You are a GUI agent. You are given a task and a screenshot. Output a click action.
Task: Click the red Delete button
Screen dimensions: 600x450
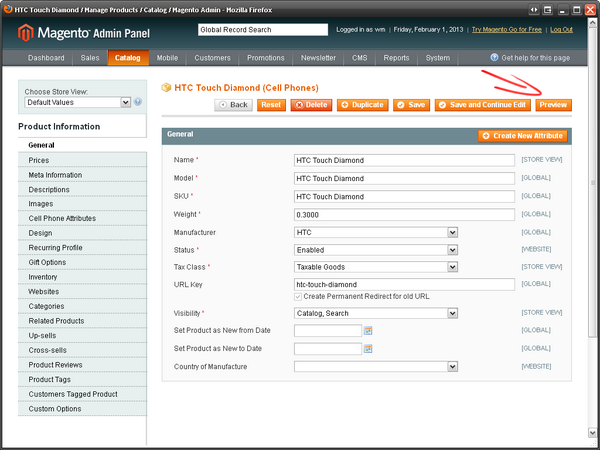311,105
